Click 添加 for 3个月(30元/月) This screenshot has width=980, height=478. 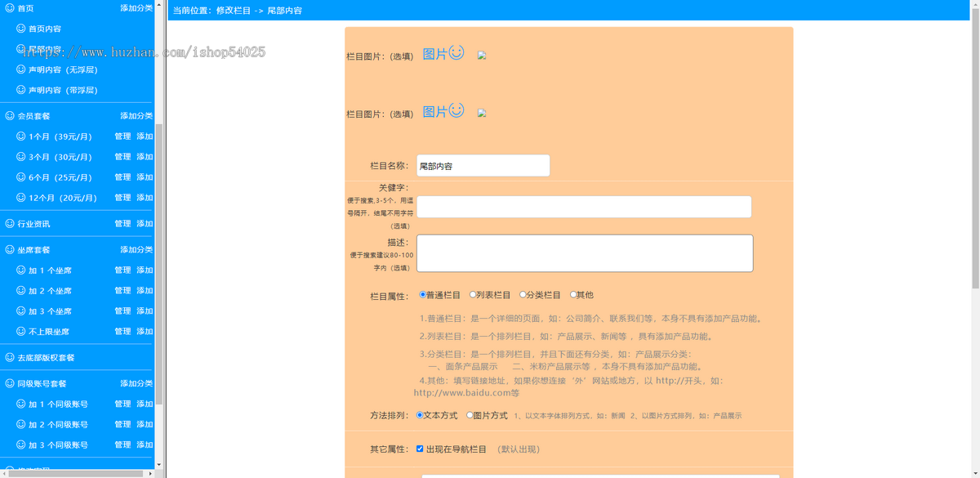point(145,157)
